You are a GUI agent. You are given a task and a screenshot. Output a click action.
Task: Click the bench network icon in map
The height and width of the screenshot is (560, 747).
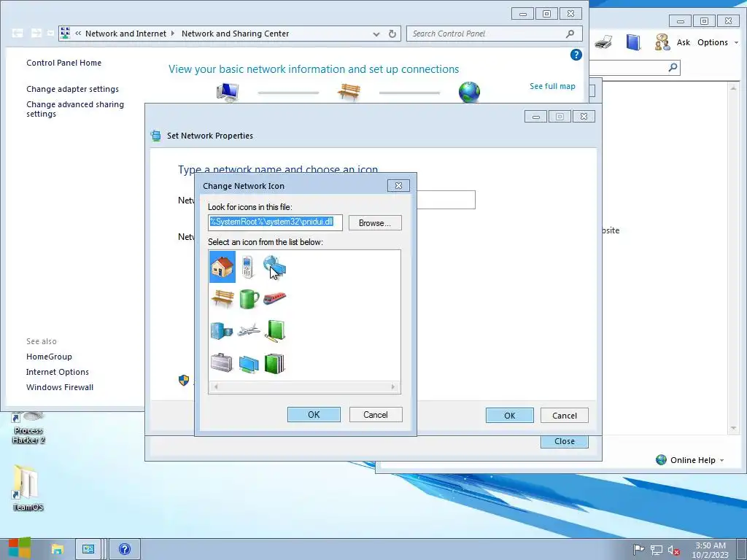pos(349,91)
